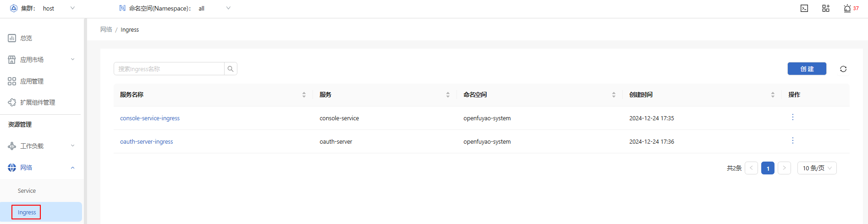Open the terminal console icon
This screenshot has width=868, height=224.
pyautogui.click(x=804, y=8)
